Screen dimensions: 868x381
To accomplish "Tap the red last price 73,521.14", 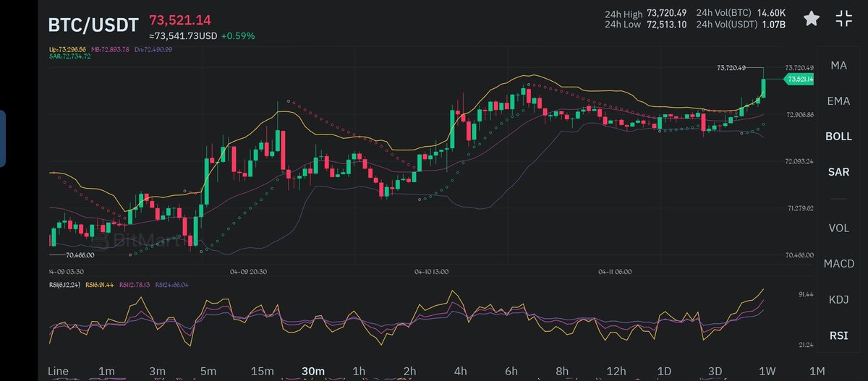I will tap(180, 20).
